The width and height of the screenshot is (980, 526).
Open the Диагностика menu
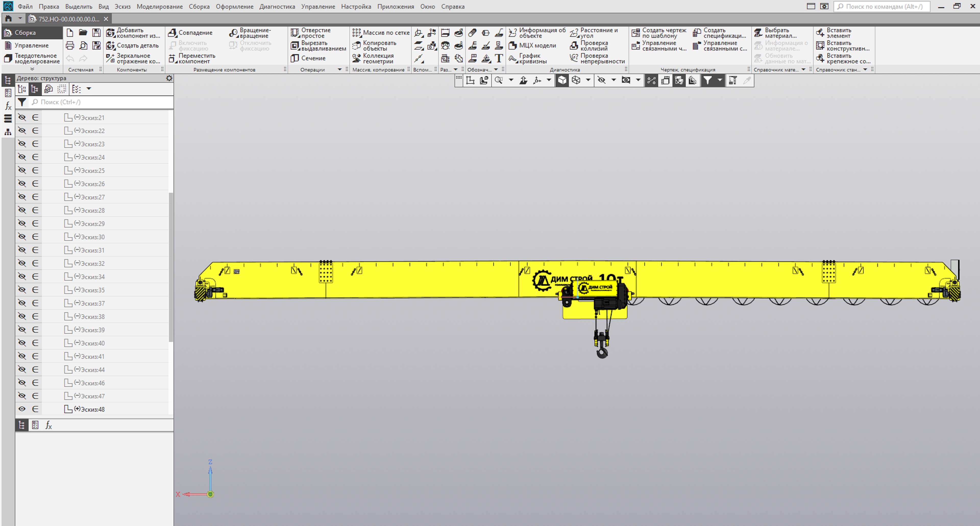tap(277, 6)
